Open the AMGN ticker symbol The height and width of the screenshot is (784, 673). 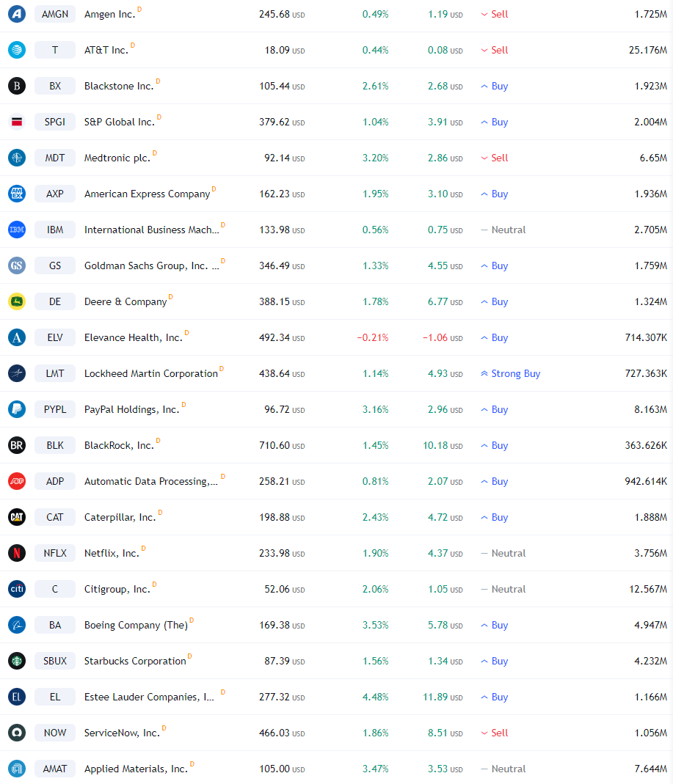coord(55,14)
